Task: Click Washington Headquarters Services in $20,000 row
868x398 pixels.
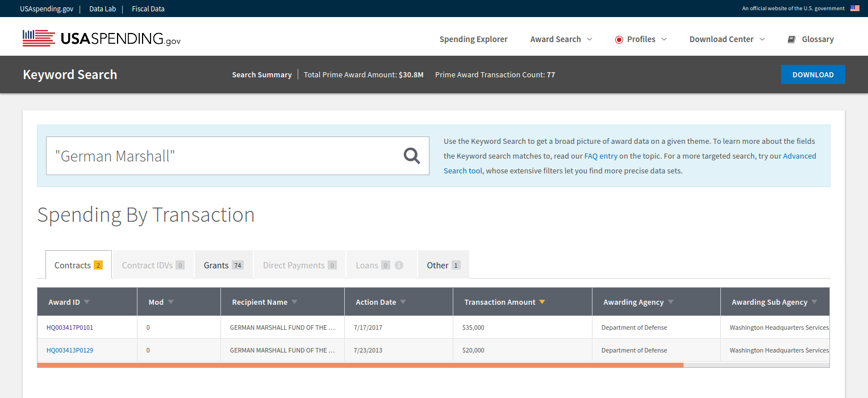Action: (x=779, y=350)
